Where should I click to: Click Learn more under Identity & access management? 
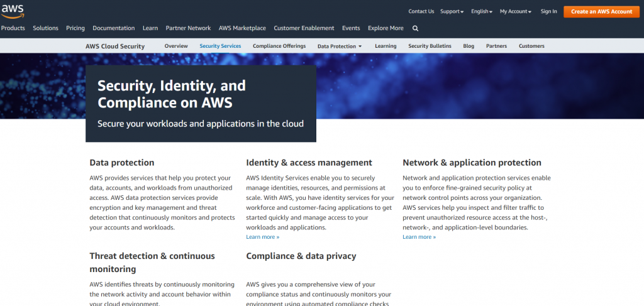tap(262, 237)
